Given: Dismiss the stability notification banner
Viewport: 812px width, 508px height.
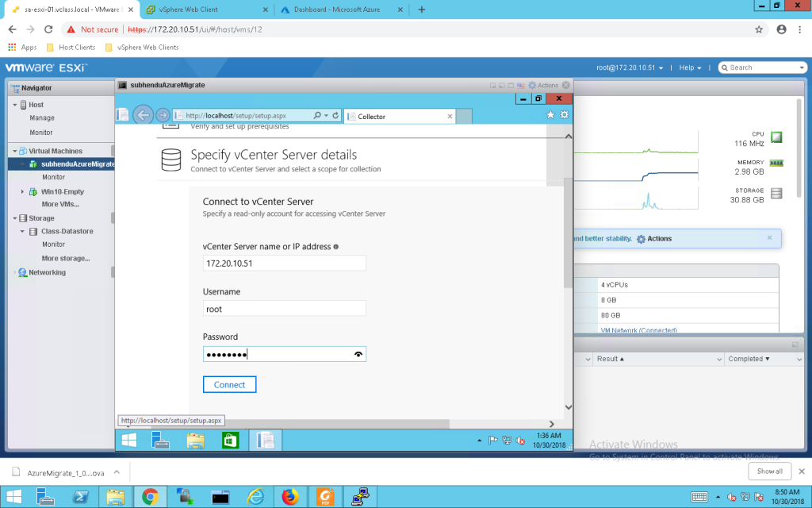Looking at the screenshot, I should coord(769,238).
